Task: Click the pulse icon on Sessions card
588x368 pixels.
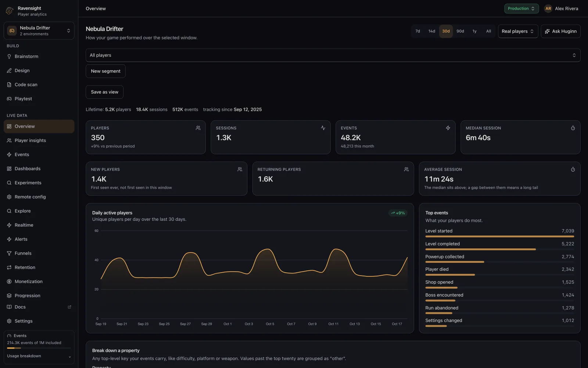Action: pyautogui.click(x=323, y=128)
